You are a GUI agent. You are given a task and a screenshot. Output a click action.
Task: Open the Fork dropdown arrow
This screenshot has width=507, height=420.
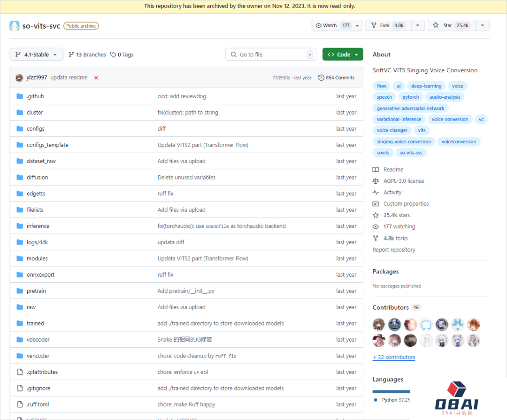pos(417,25)
